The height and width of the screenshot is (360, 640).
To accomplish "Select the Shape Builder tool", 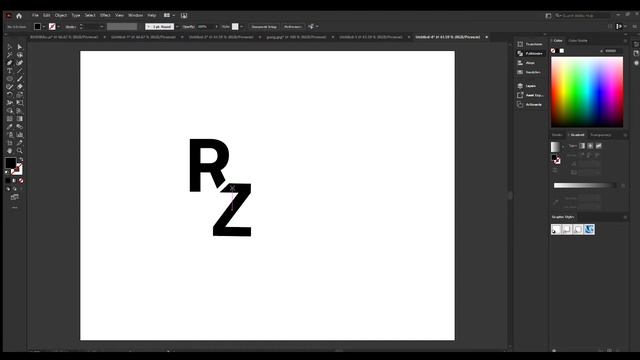I will [10, 111].
